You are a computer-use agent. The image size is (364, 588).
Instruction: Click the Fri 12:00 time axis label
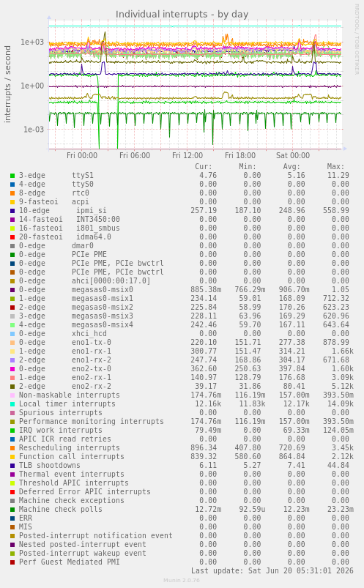(x=187, y=155)
